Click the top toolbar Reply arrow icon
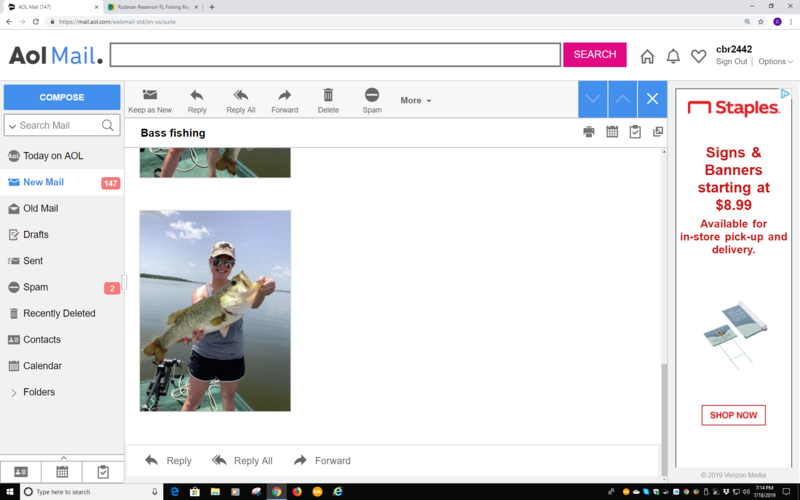The width and height of the screenshot is (800, 500). pos(197,95)
